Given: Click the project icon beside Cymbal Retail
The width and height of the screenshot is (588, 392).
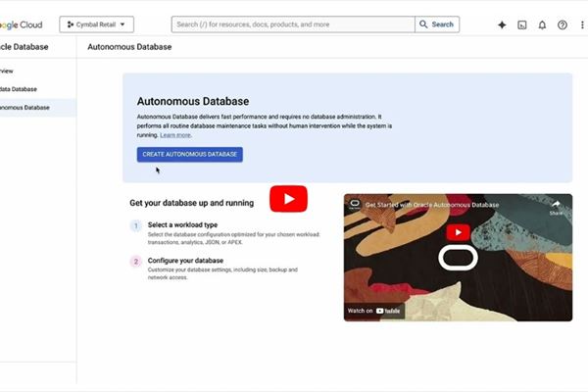Looking at the screenshot, I should tap(71, 24).
